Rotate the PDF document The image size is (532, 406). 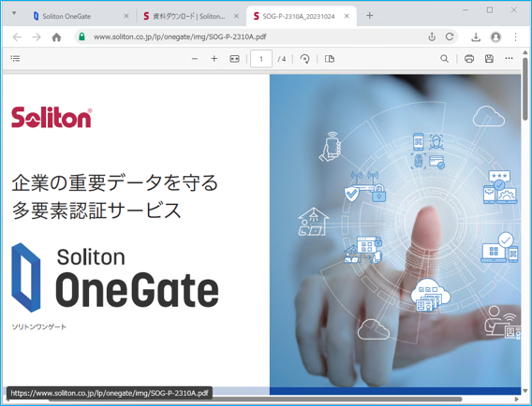pyautogui.click(x=304, y=59)
